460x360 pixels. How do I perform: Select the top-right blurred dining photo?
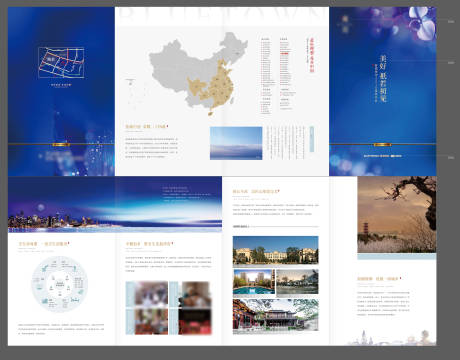click(195, 293)
